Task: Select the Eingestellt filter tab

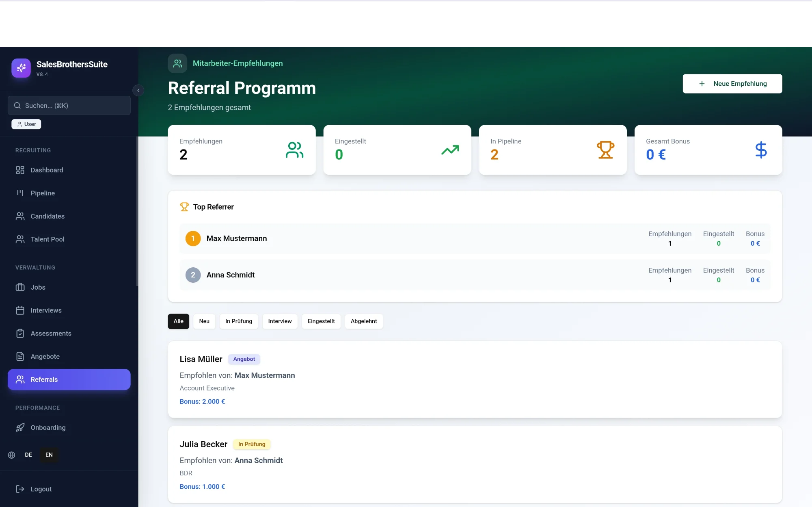Action: (321, 321)
